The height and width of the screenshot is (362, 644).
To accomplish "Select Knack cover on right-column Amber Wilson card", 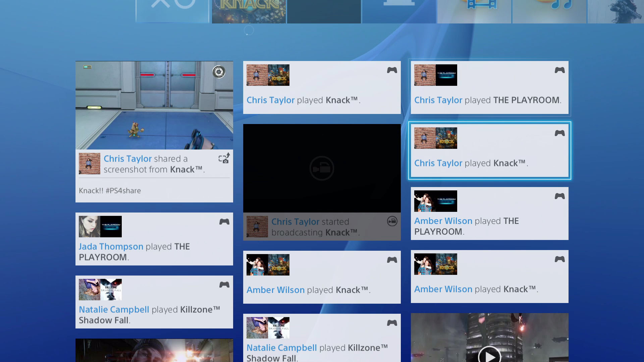I will coord(446,264).
